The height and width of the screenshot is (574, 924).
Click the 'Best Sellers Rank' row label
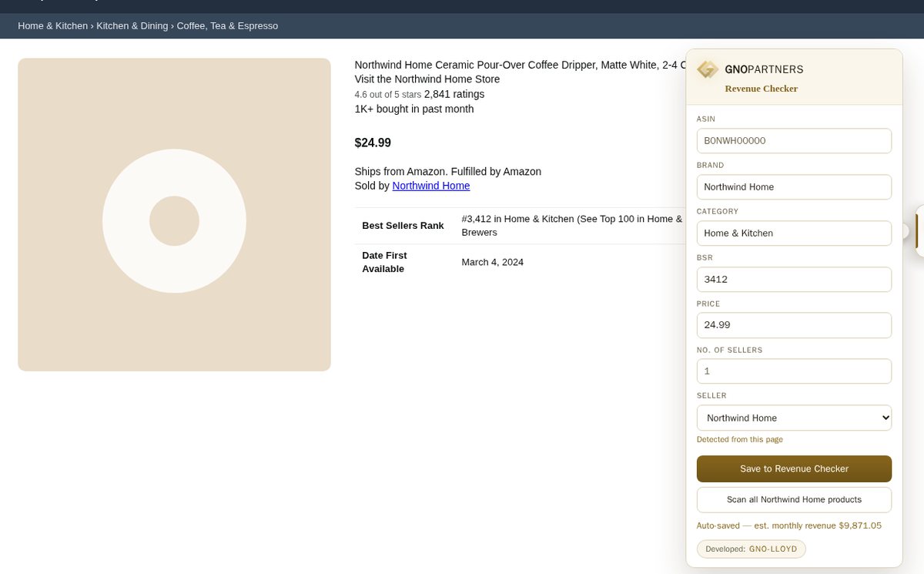(403, 226)
